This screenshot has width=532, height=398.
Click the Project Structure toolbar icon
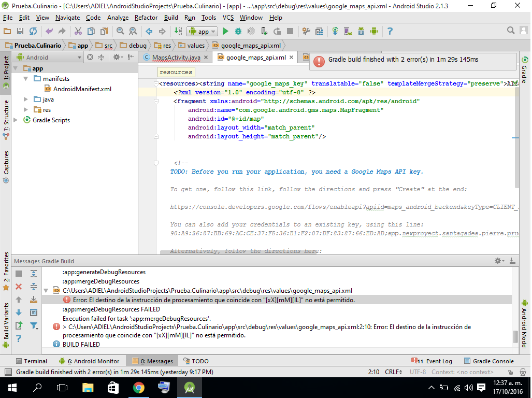319,31
